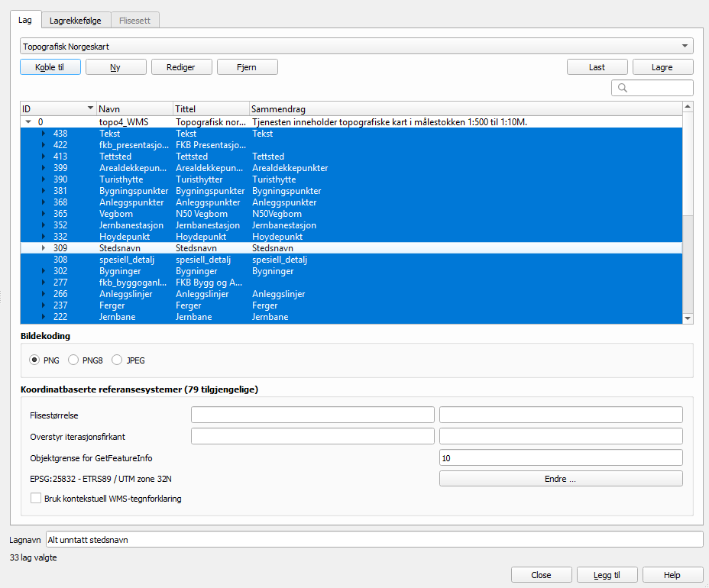Open the Lag tab
The height and width of the screenshot is (588, 709).
click(x=25, y=21)
